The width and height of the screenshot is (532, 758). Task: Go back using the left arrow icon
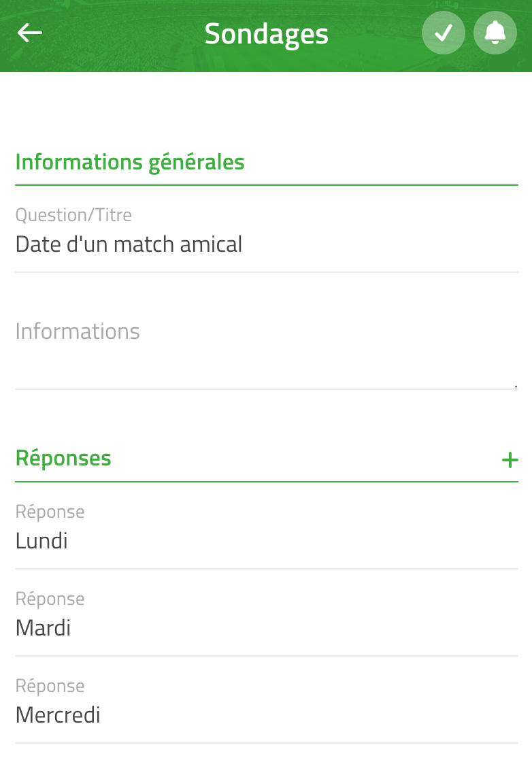click(30, 33)
